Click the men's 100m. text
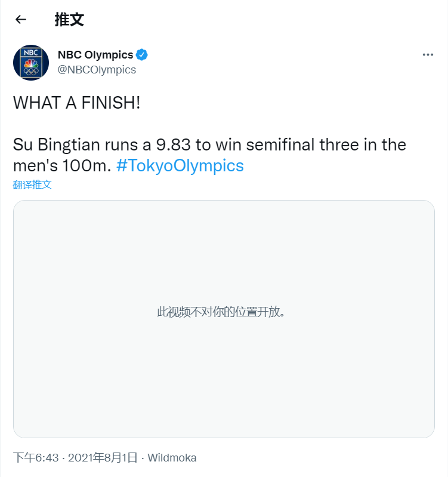This screenshot has height=477, width=448. tap(62, 165)
